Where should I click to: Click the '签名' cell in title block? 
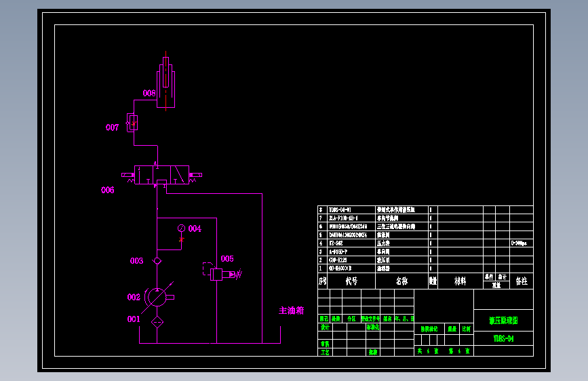click(x=387, y=319)
